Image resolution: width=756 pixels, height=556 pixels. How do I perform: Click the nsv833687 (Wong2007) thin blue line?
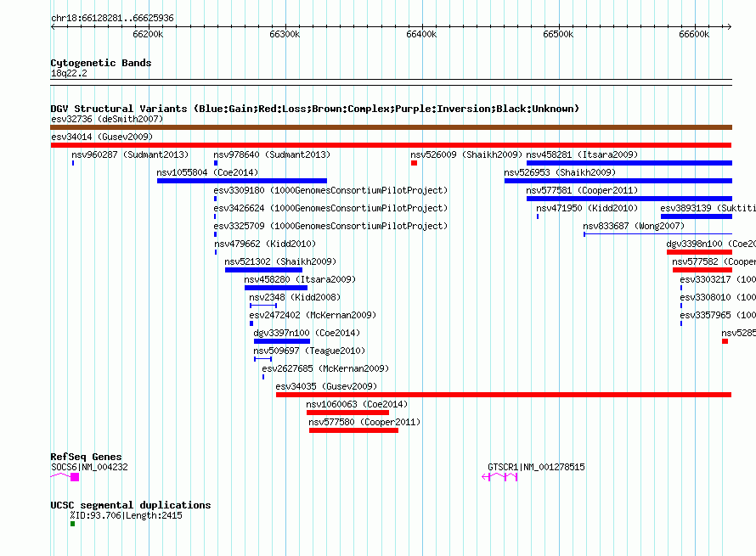658,234
